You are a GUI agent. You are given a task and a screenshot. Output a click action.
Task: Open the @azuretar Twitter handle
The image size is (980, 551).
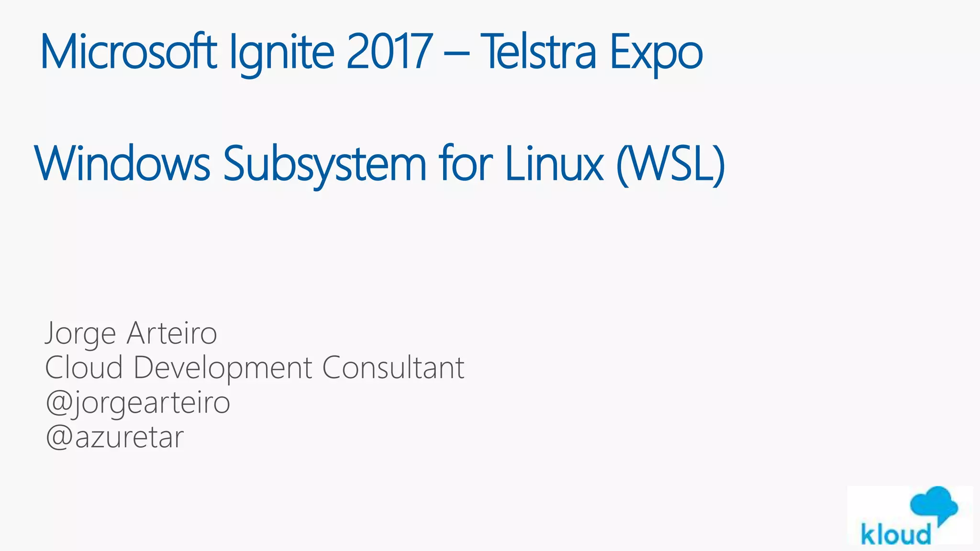tap(114, 437)
